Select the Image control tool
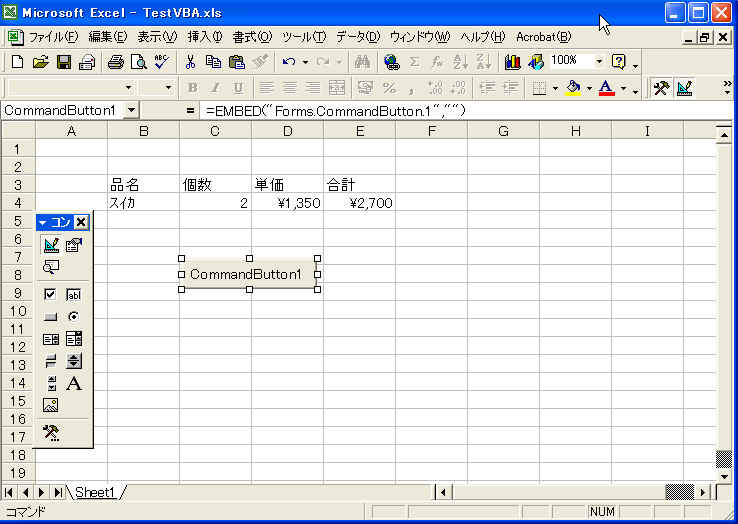The image size is (738, 524). point(50,405)
